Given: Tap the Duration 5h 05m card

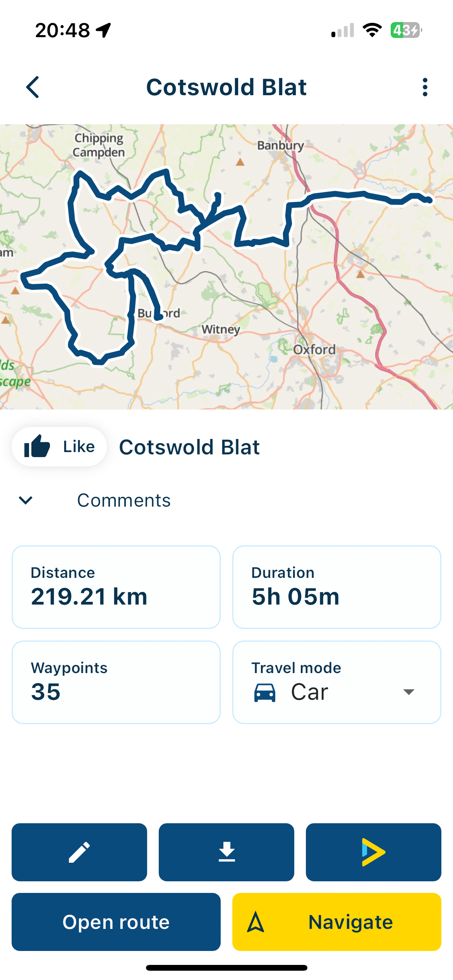Looking at the screenshot, I should pyautogui.click(x=336, y=587).
